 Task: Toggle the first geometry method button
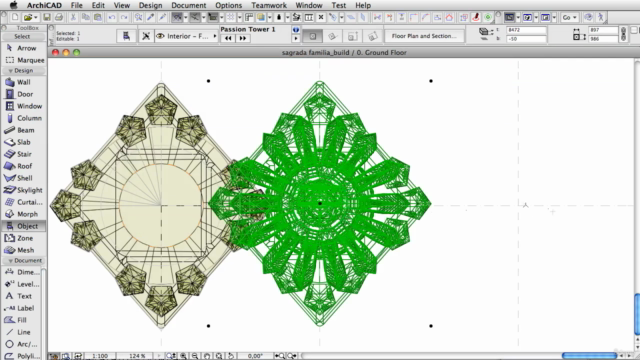click(313, 36)
